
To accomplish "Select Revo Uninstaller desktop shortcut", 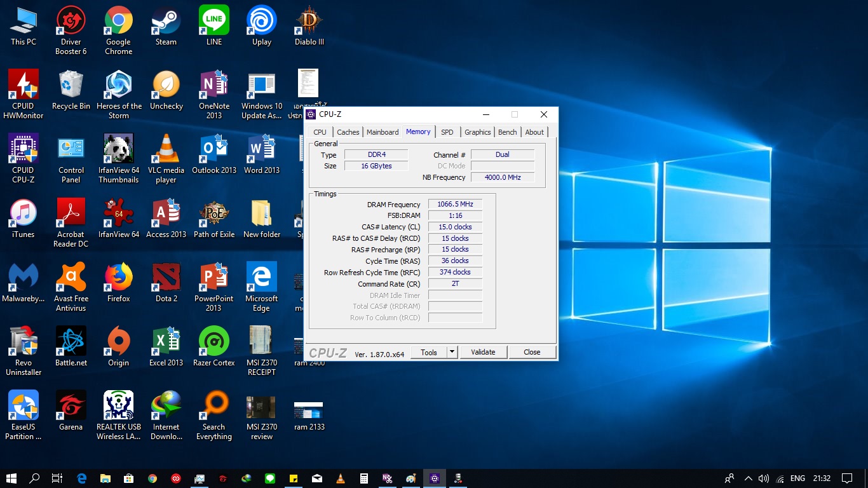I will (24, 351).
